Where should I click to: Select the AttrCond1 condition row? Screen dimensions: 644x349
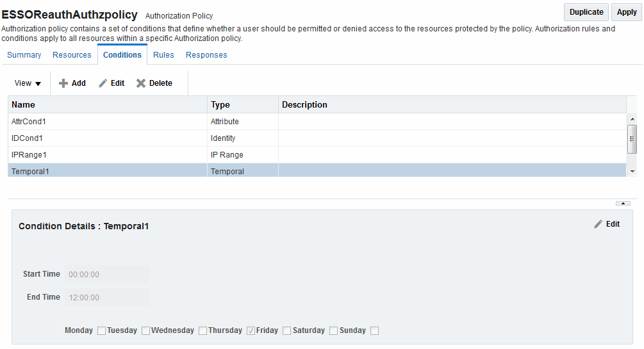click(317, 122)
